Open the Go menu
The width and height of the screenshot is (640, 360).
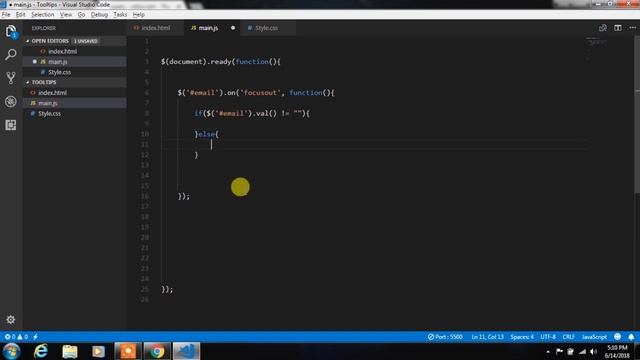(x=81, y=14)
